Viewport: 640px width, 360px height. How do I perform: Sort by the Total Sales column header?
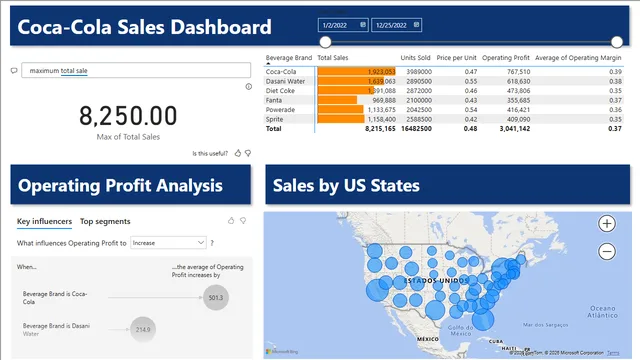click(333, 58)
